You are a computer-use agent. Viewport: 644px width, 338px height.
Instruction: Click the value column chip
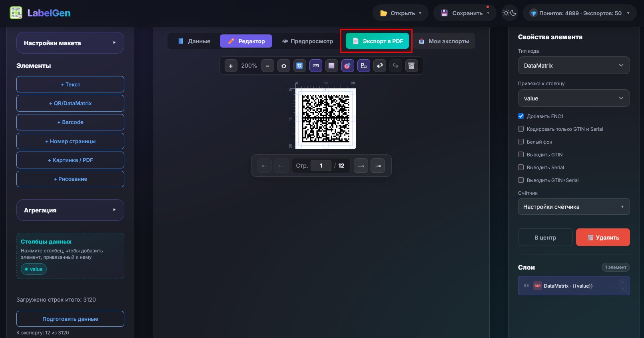pos(34,269)
